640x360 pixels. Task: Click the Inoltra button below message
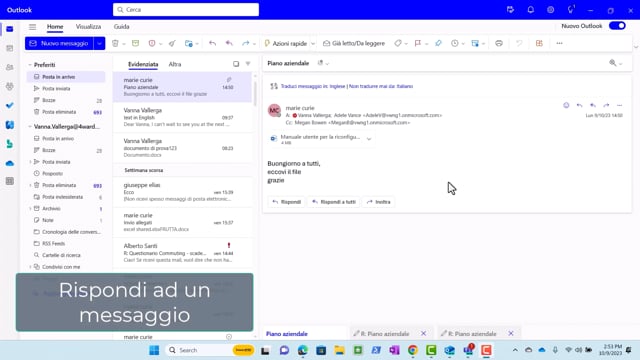tap(378, 202)
